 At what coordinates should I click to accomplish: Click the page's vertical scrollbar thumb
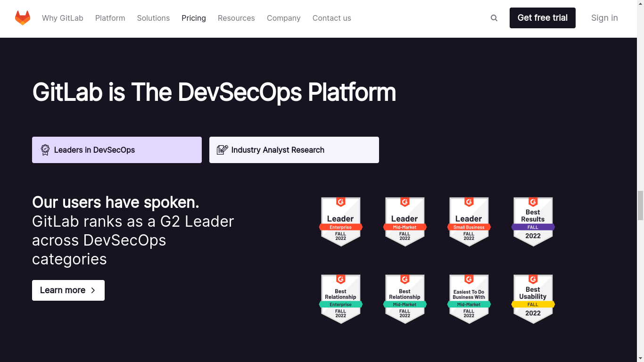click(640, 206)
